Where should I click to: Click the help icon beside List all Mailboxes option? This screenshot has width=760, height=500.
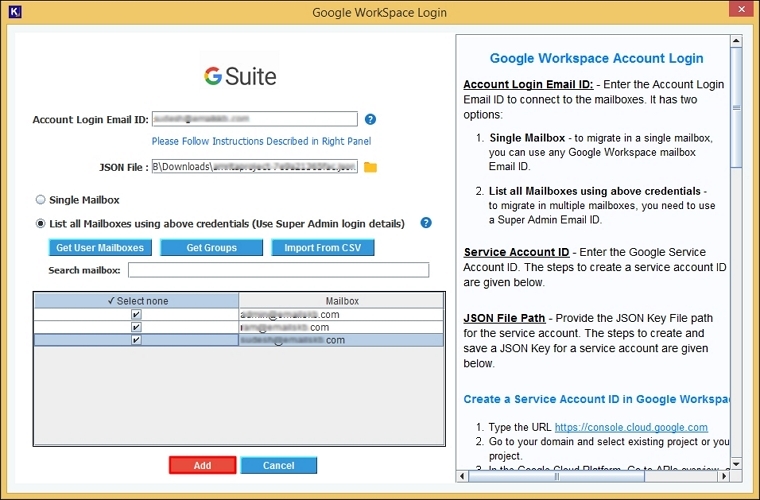(x=426, y=223)
